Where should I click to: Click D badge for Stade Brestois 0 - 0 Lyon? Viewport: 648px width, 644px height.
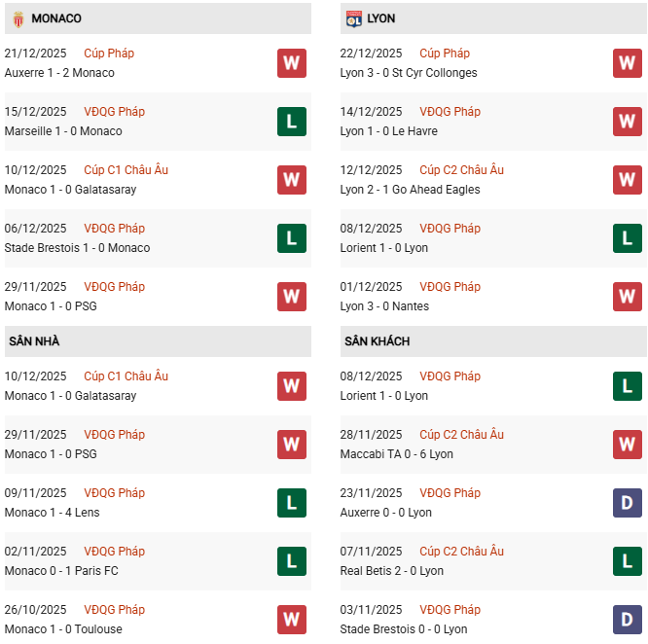pyautogui.click(x=627, y=620)
